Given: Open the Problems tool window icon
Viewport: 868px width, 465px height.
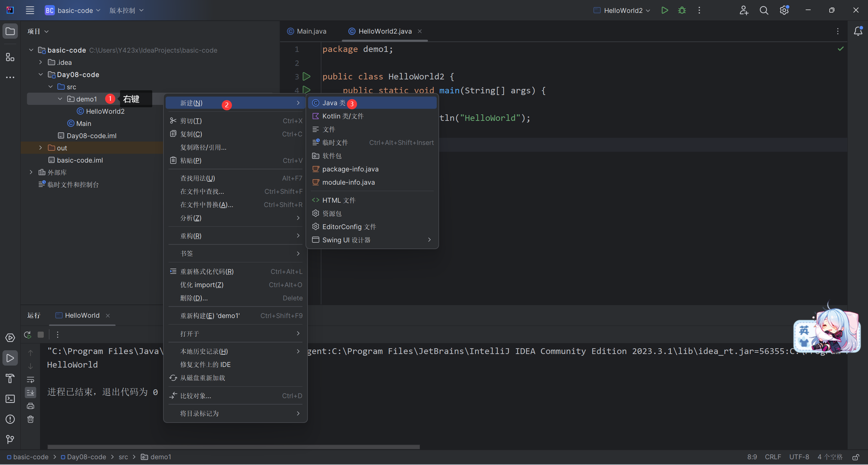Looking at the screenshot, I should pos(10,419).
